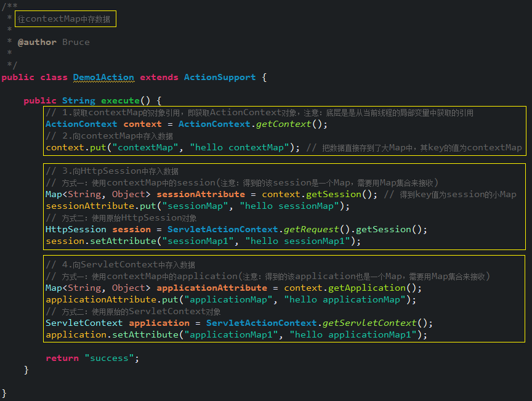Click the context variable in the ActionContext declaration
The height and width of the screenshot is (401, 532).
pyautogui.click(x=142, y=124)
